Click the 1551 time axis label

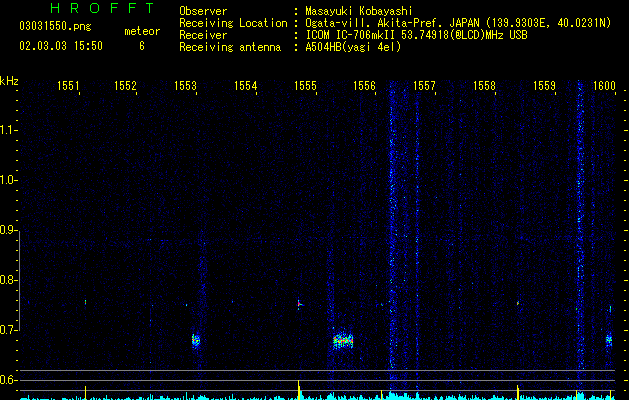(68, 86)
